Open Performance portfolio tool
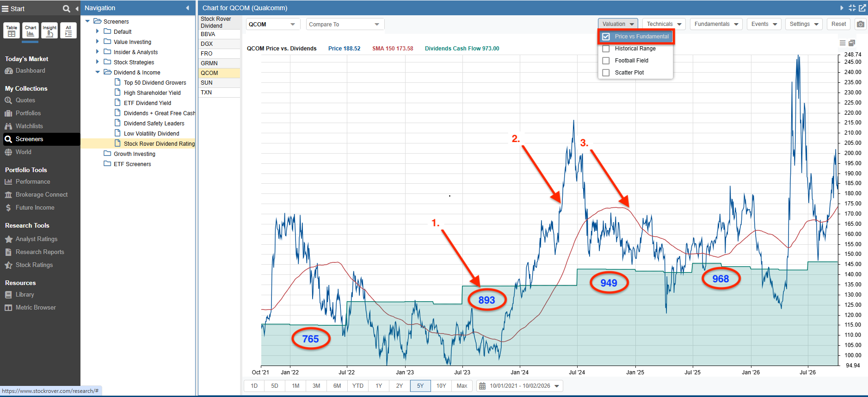This screenshot has width=868, height=397. point(33,182)
